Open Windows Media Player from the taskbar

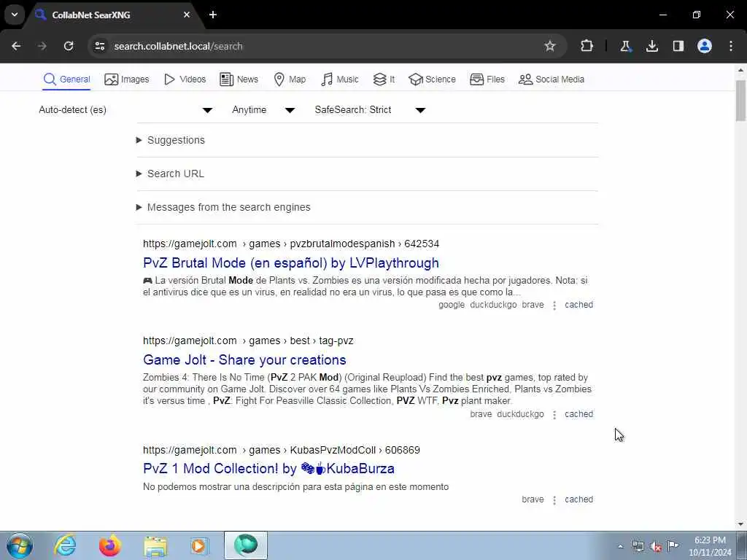click(x=199, y=545)
